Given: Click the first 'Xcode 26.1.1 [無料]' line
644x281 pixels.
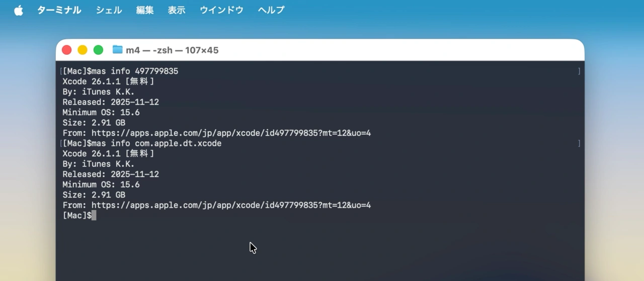Looking at the screenshot, I should click(x=108, y=81).
